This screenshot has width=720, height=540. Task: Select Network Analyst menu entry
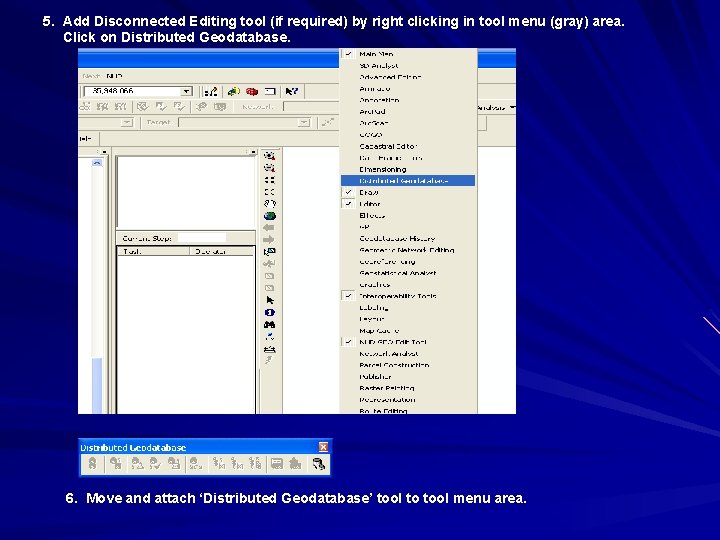tap(408, 354)
